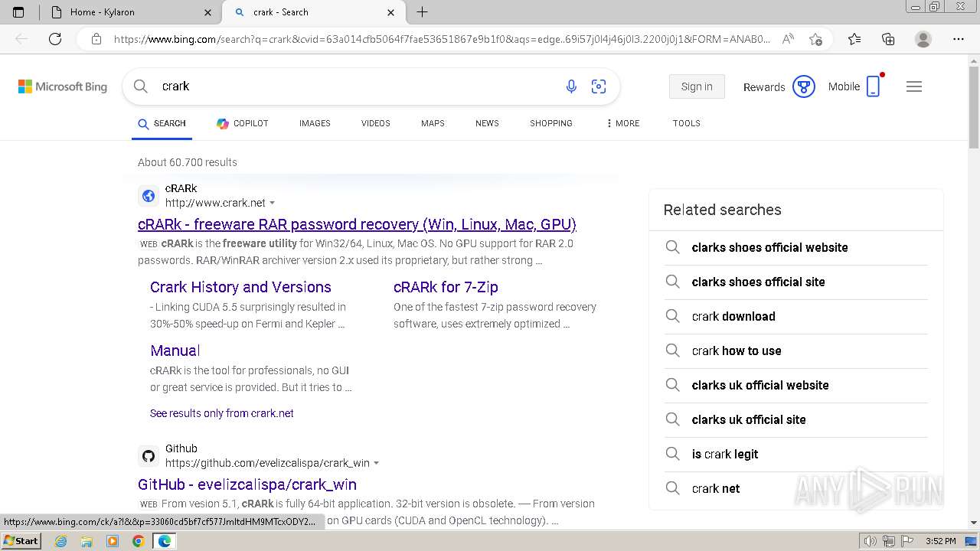The height and width of the screenshot is (551, 980).
Task: Click the taskbar clock showing 3:52 PM
Action: click(940, 541)
